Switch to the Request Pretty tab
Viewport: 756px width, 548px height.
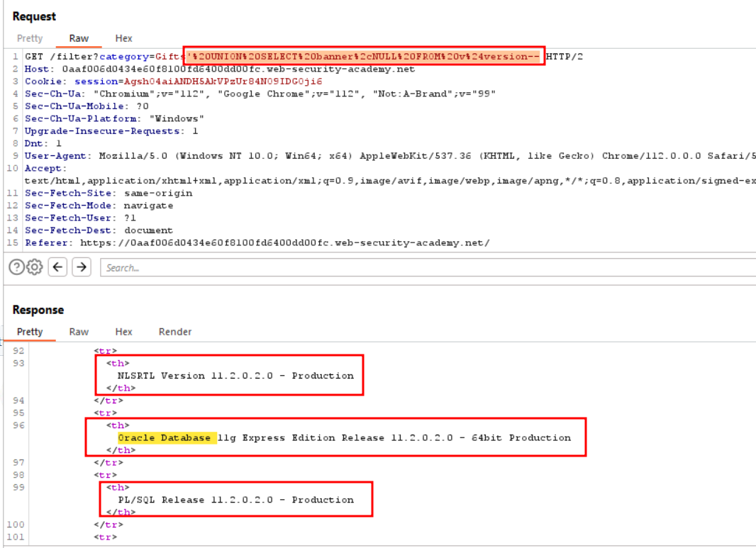pos(30,38)
